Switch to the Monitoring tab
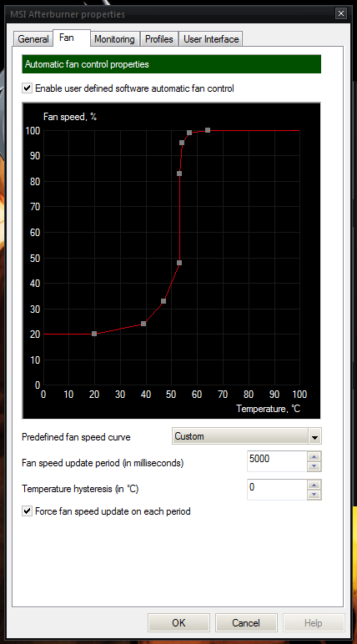The image size is (357, 644). tap(114, 39)
